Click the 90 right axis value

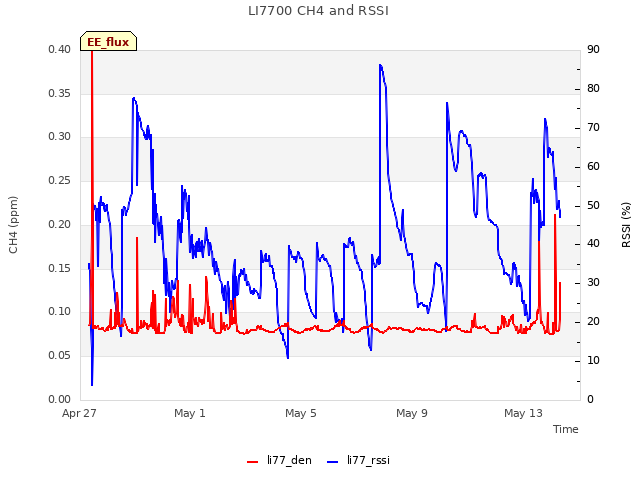[x=593, y=49]
